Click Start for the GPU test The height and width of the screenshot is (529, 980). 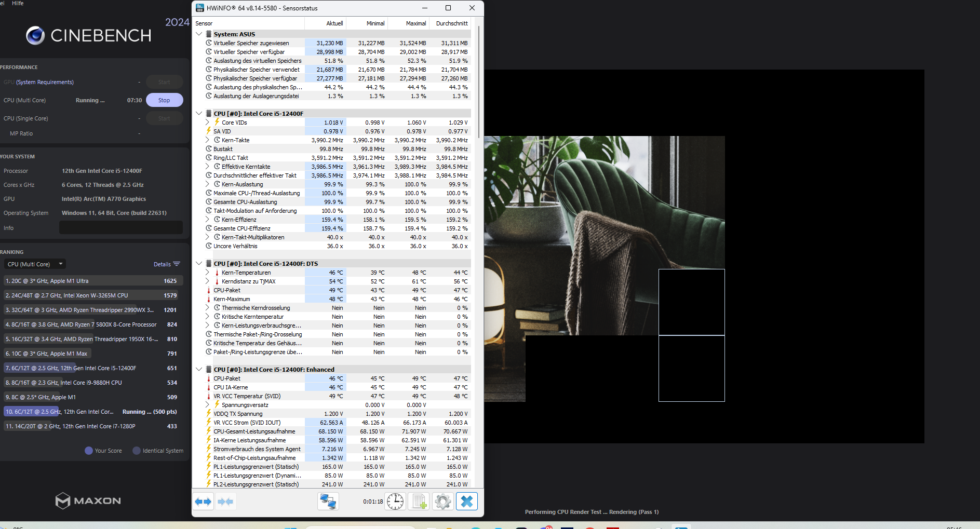(164, 82)
